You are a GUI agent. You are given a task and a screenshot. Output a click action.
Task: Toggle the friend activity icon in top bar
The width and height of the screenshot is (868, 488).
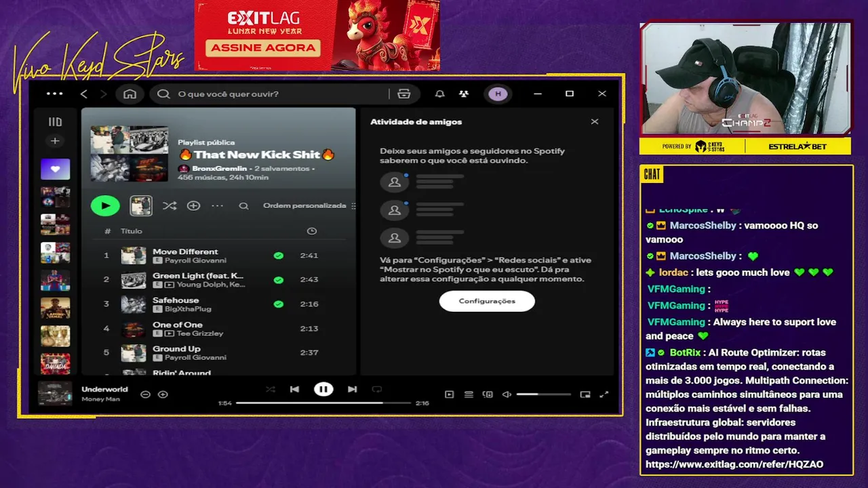click(464, 94)
